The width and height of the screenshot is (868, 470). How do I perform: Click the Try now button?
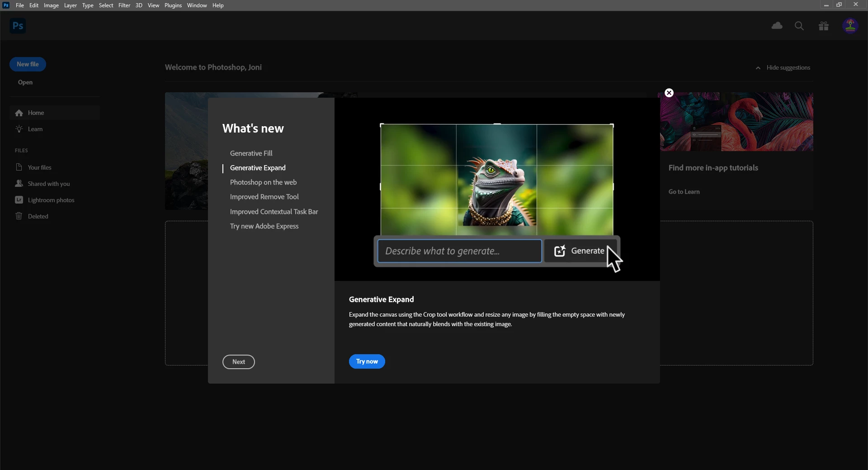367,361
